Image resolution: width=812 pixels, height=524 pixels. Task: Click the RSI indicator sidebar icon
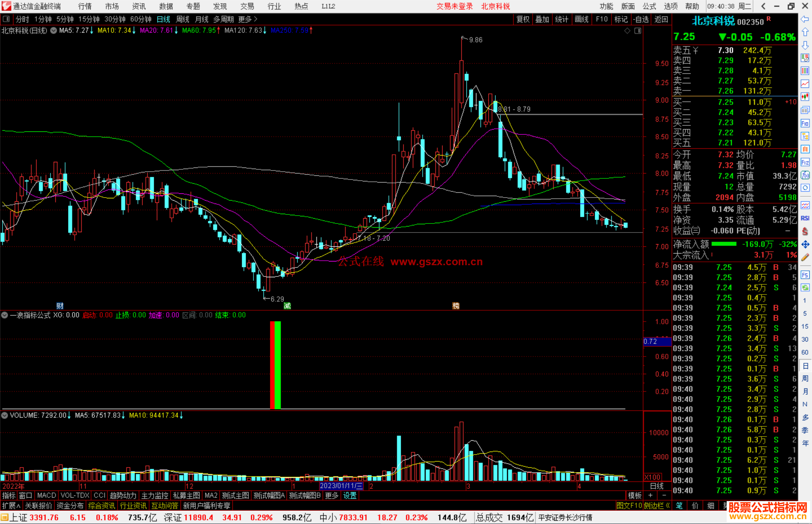pyautogui.click(x=805, y=218)
